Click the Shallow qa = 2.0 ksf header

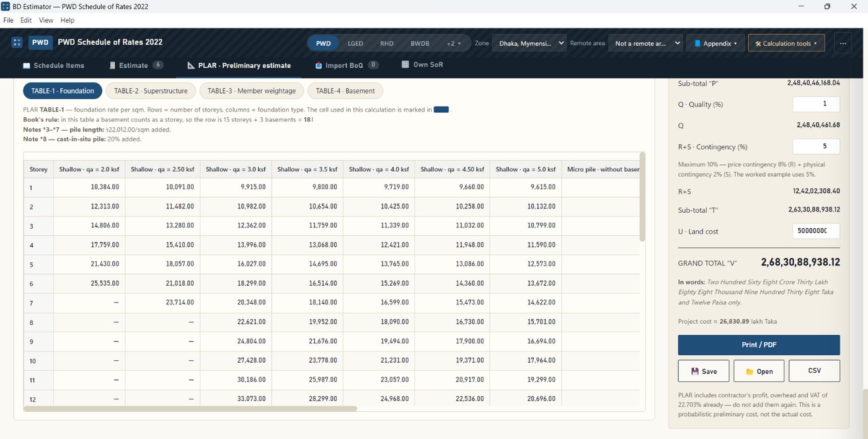[x=89, y=169]
